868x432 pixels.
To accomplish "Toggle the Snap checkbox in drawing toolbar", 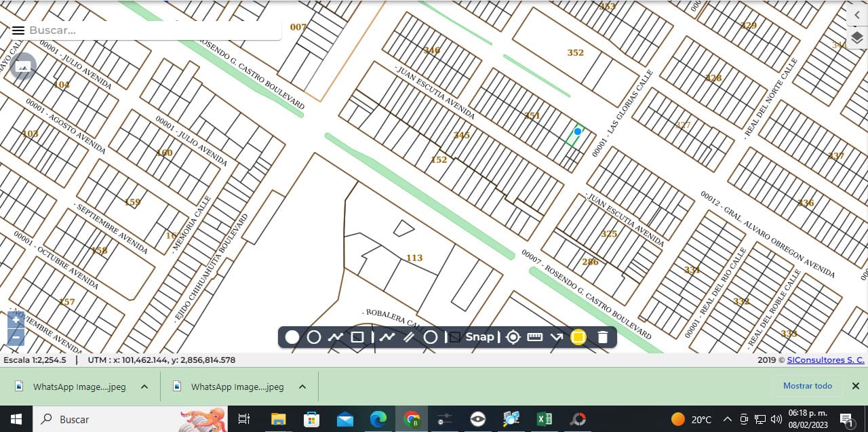I will [455, 337].
